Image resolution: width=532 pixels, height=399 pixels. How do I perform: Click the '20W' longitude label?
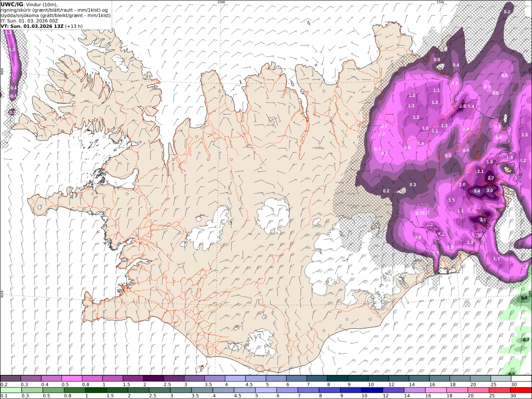pos(221,2)
